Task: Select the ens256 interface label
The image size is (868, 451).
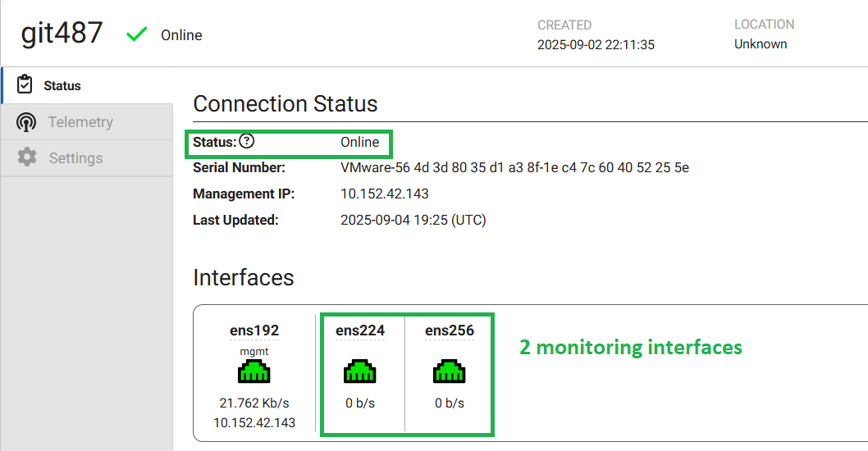Action: coord(450,330)
